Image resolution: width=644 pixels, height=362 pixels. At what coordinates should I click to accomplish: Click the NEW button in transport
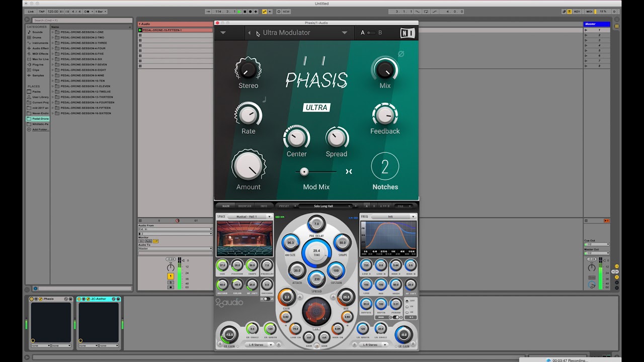coord(286,11)
